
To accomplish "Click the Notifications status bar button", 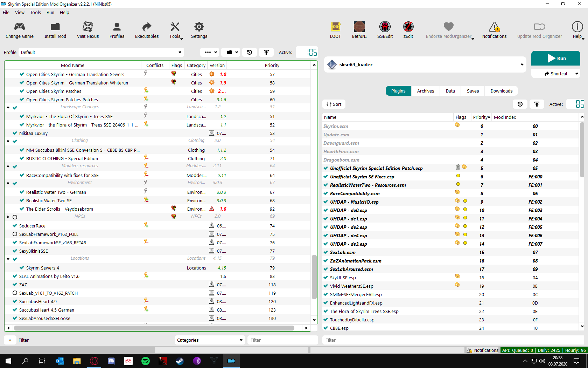I will (x=483, y=350).
